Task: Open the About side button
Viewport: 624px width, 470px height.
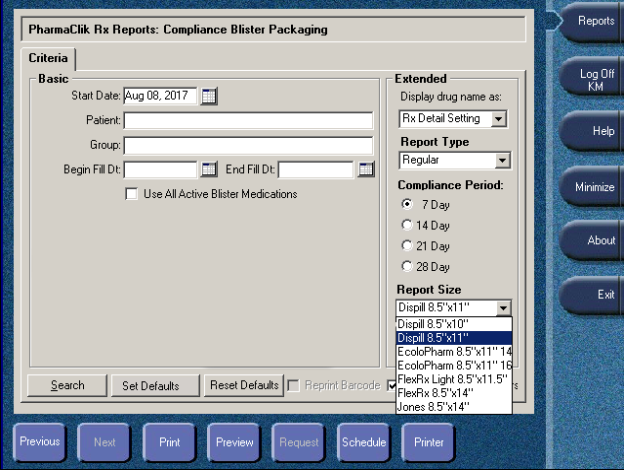Action: click(x=592, y=240)
